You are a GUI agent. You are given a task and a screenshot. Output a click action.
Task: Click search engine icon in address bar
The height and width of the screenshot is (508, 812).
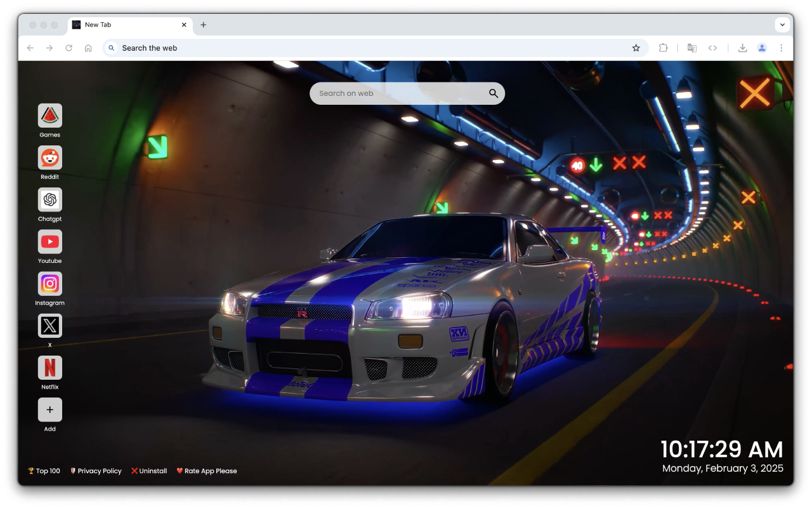pos(112,48)
